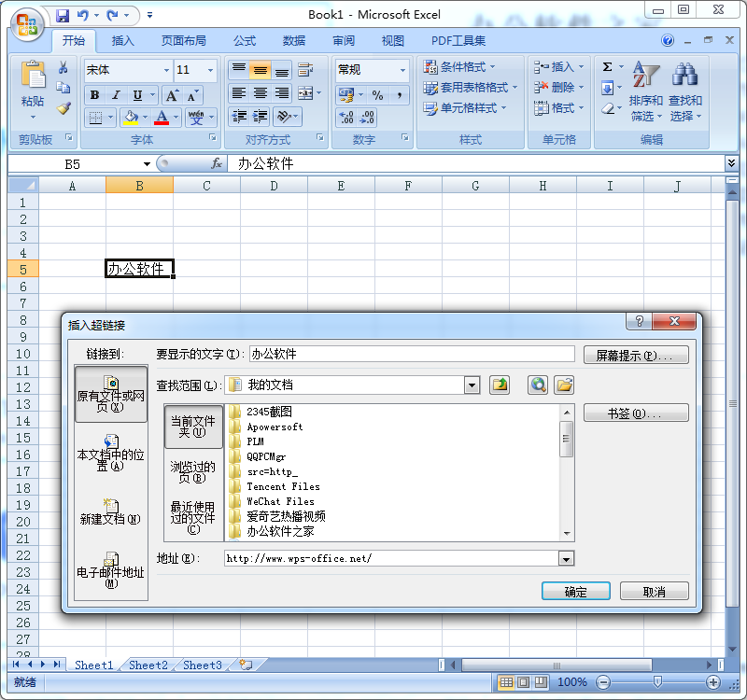This screenshot has width=747, height=700.
Task: Increase decimal places
Action: coord(346,117)
